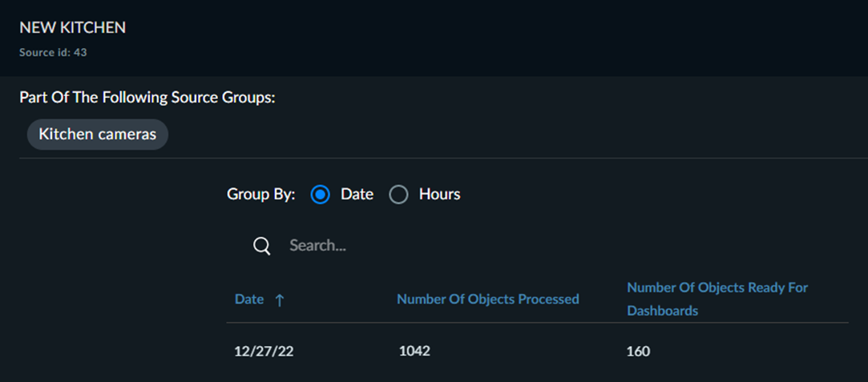Viewport: 868px width, 382px height.
Task: Sort by Number Of Objects Ready For Dashboards
Action: pyautogui.click(x=717, y=299)
